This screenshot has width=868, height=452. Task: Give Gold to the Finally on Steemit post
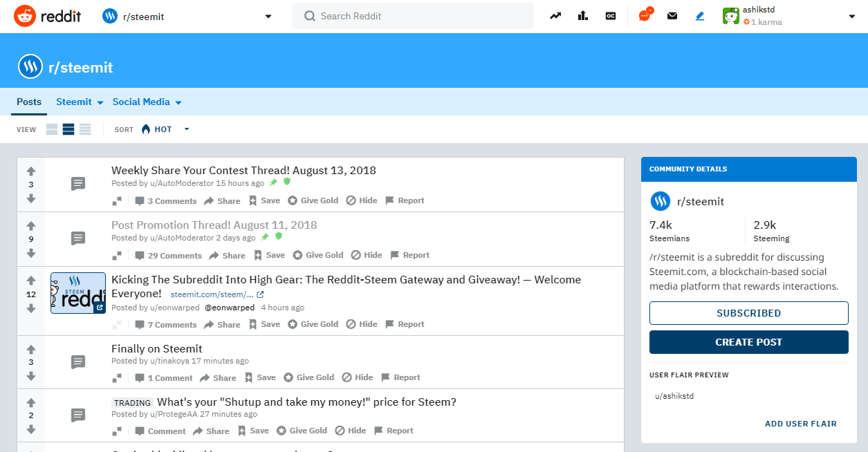308,377
